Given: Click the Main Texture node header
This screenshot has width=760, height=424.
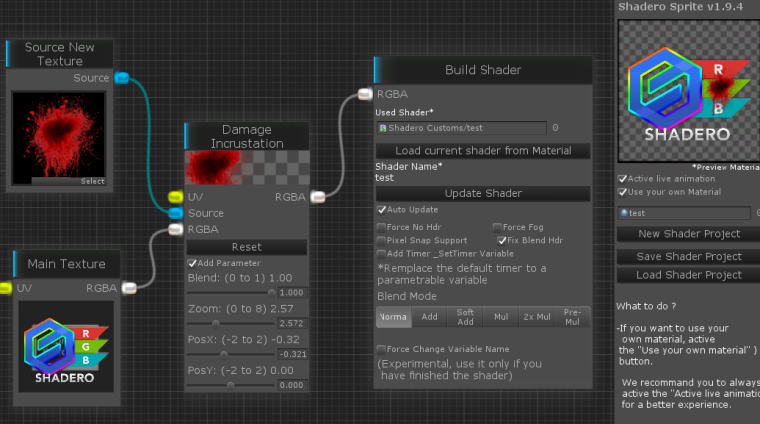Looking at the screenshot, I should [x=66, y=264].
